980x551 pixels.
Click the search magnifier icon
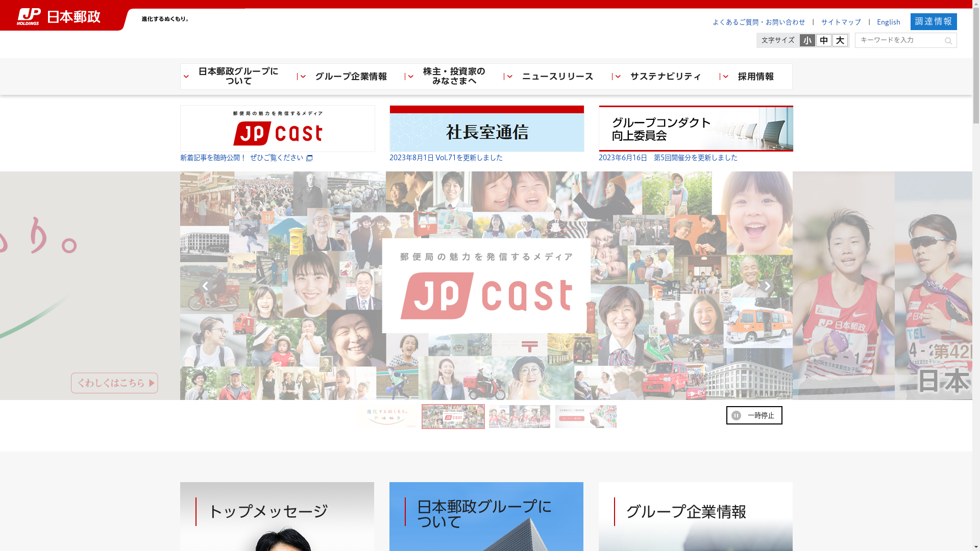pos(948,41)
